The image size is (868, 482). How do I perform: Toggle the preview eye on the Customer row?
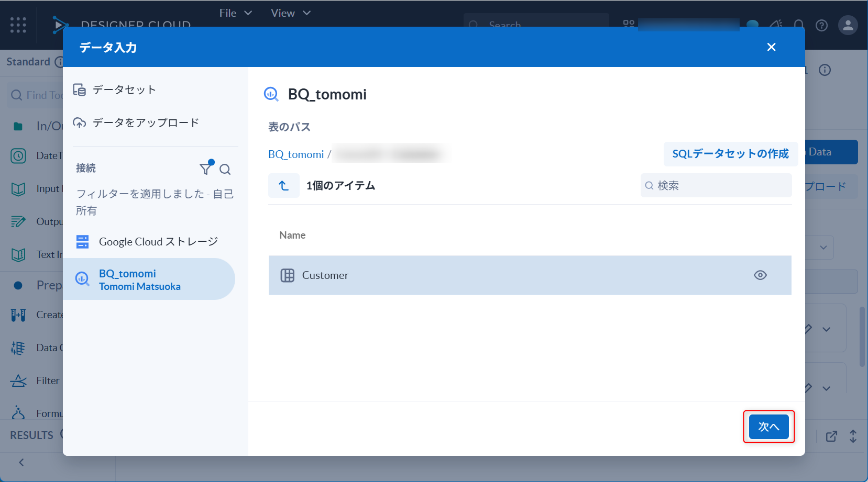click(x=761, y=275)
